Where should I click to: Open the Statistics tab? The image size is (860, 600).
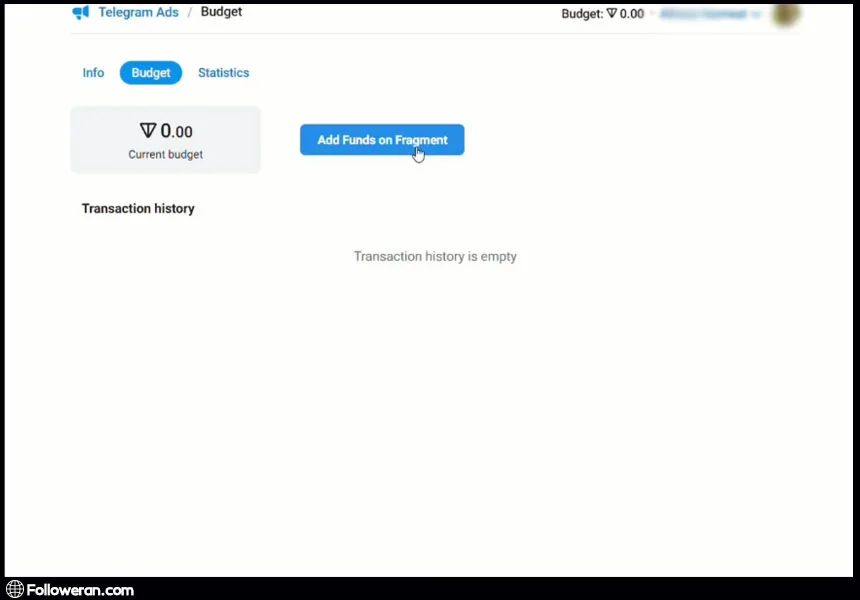[x=223, y=73]
